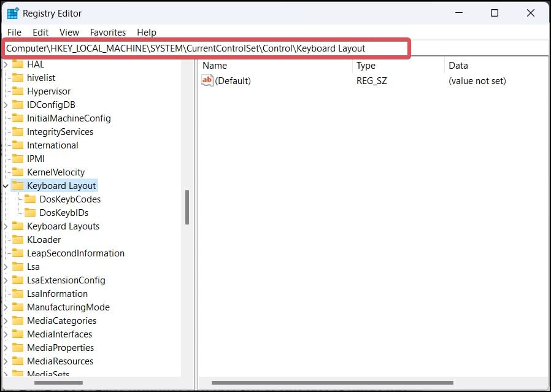The height and width of the screenshot is (392, 551).
Task: Click the values pane horizontal scrollbar thumb
Action: (333, 383)
